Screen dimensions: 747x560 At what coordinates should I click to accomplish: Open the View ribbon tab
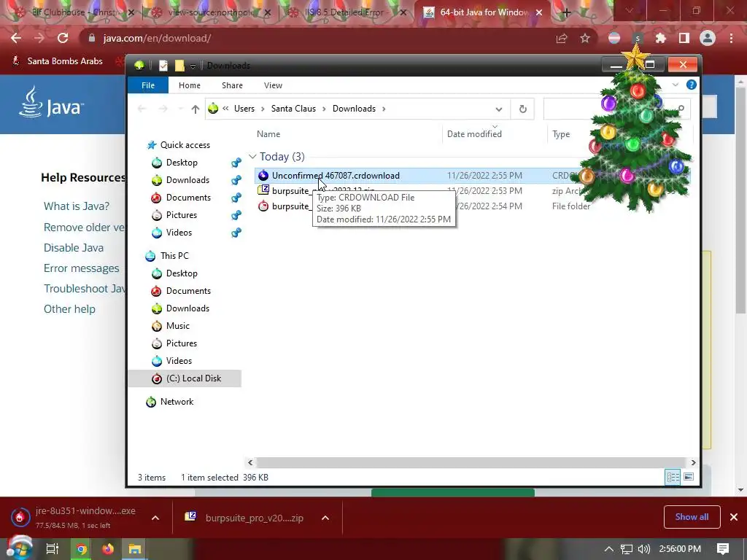point(273,85)
